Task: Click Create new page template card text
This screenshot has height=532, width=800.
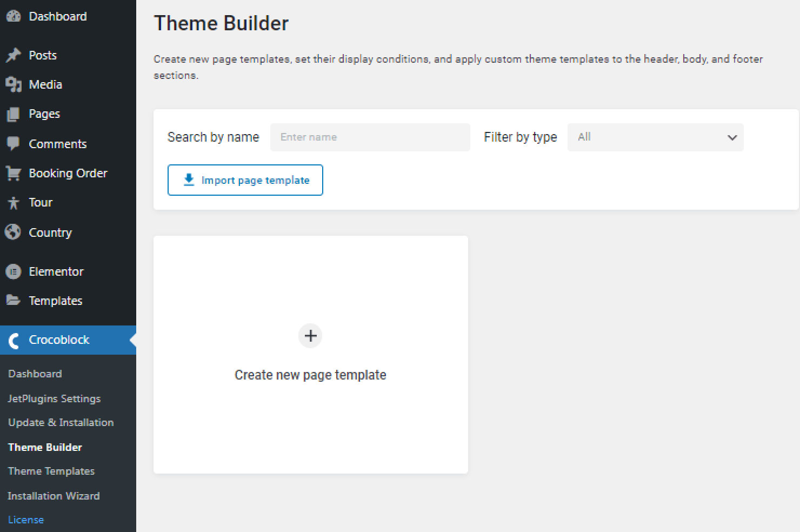Action: (310, 375)
